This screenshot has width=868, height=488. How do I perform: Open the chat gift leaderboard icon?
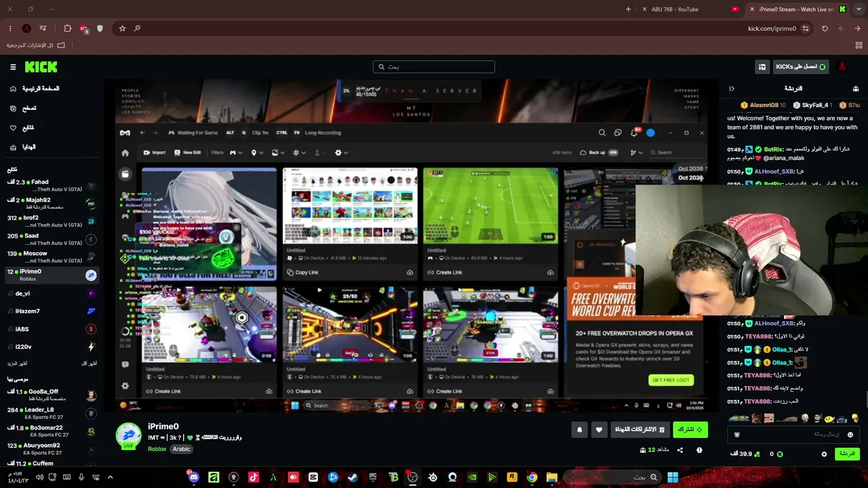[x=856, y=89]
